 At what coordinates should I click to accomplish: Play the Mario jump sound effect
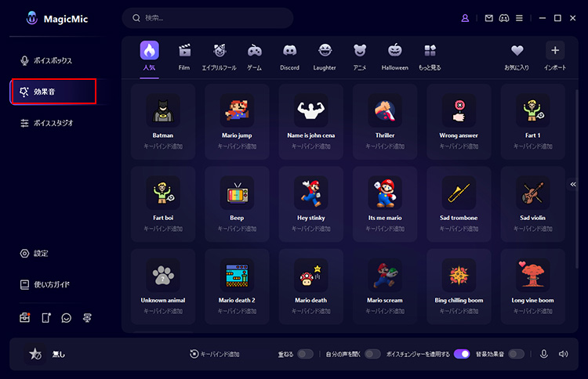[x=237, y=111]
